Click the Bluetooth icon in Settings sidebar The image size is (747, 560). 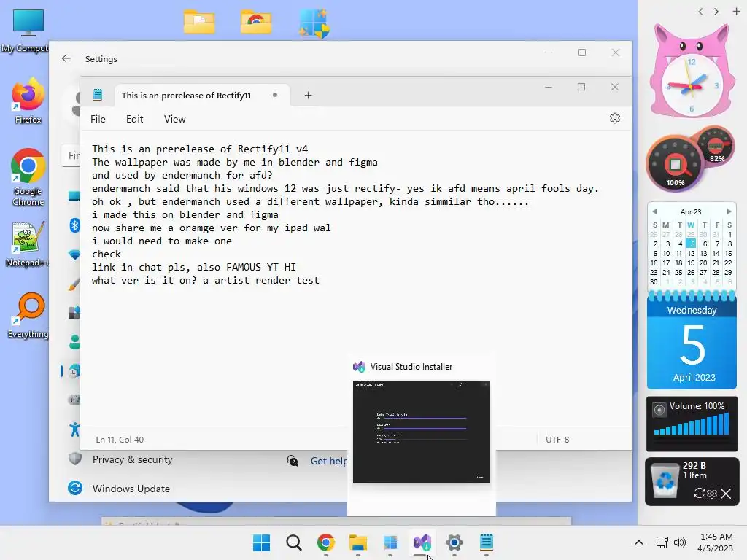tap(74, 225)
